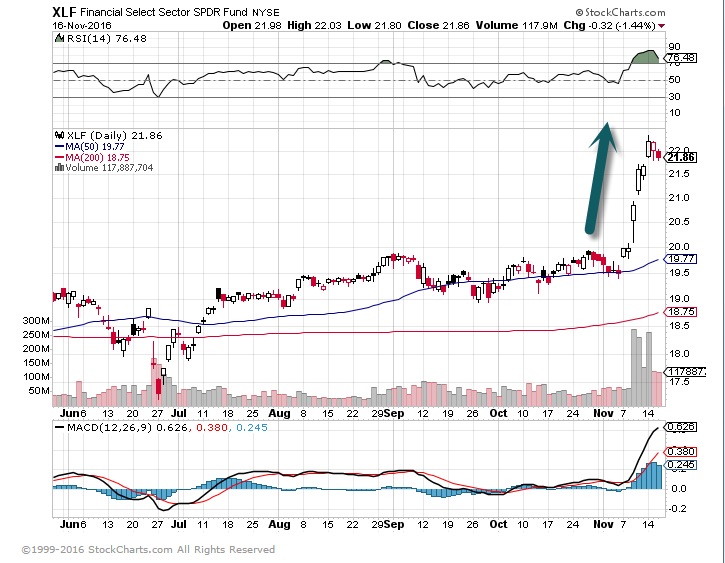Click the 16-Nov-2016 date

pos(81,25)
